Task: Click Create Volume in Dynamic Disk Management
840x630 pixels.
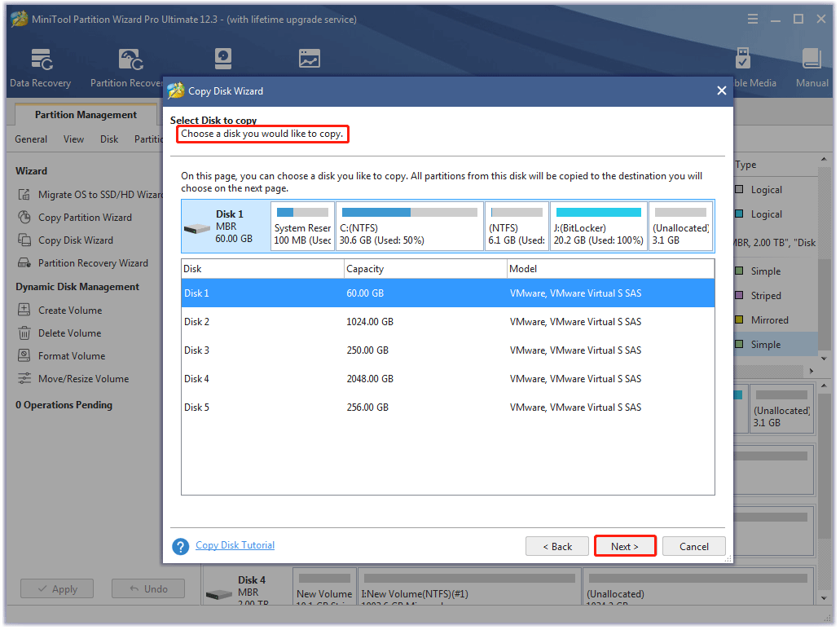Action: pos(70,311)
